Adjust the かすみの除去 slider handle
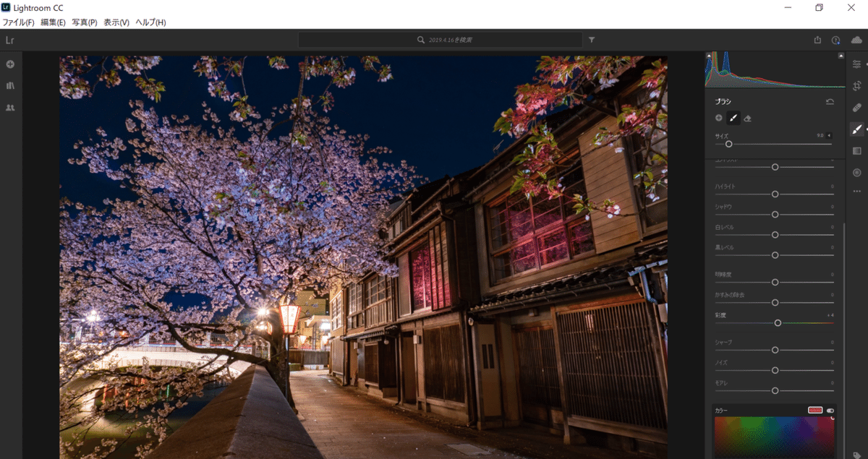The height and width of the screenshot is (459, 868). (775, 302)
